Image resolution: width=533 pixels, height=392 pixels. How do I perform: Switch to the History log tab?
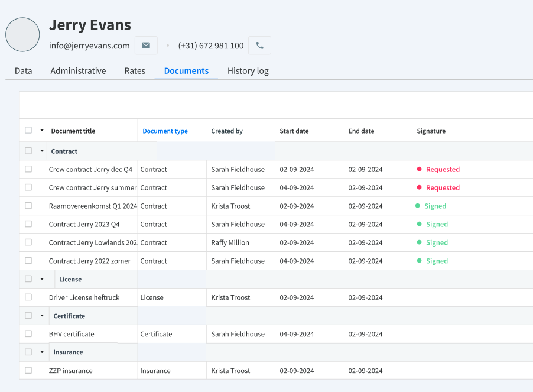pyautogui.click(x=248, y=71)
